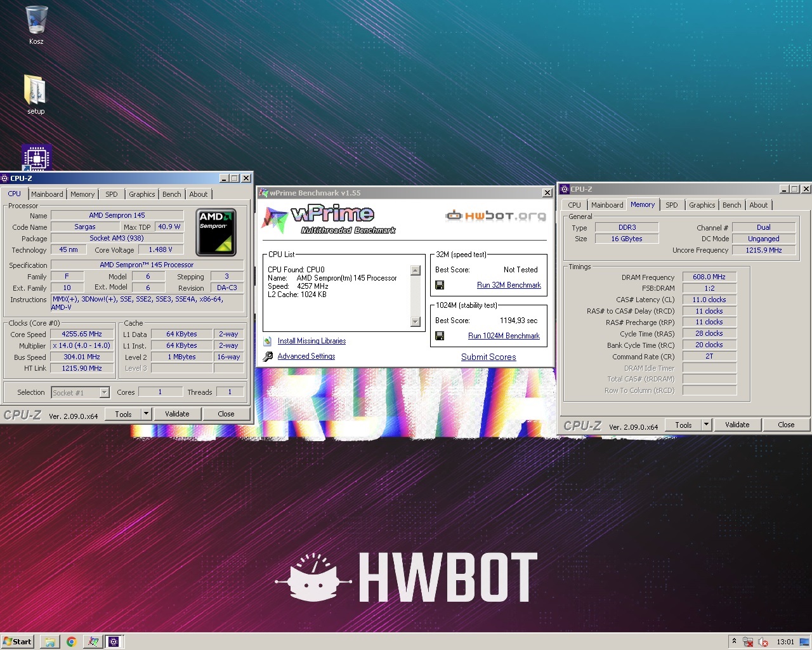812x650 pixels.
Task: Run the 32M Benchmark
Action: tap(509, 285)
